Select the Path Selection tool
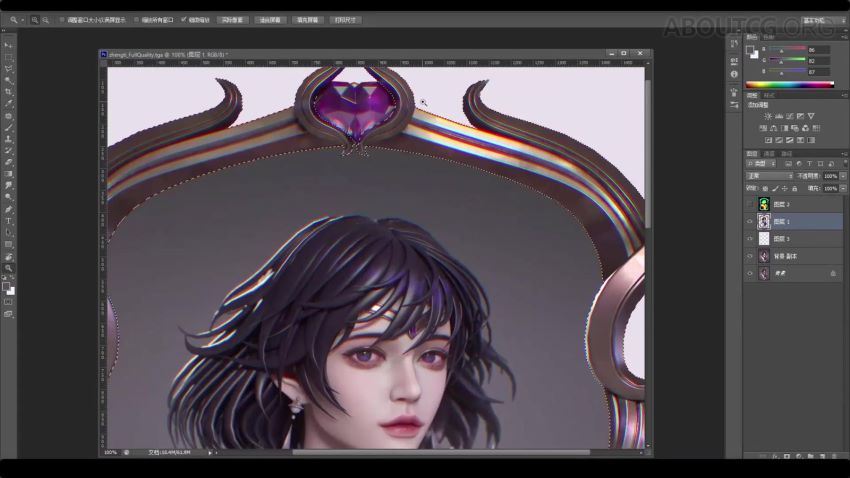The image size is (850, 478). tap(8, 232)
